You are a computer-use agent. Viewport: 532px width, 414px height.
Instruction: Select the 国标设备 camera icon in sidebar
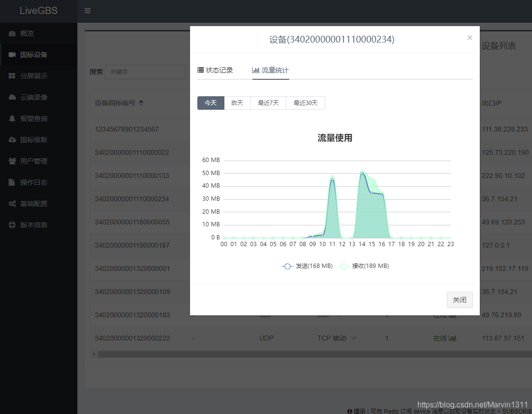click(x=11, y=55)
